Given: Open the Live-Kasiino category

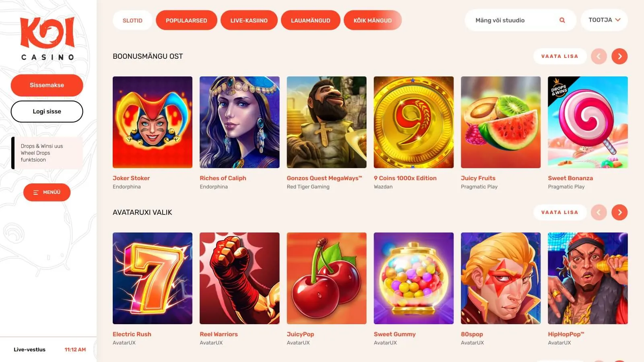Looking at the screenshot, I should tap(249, 21).
